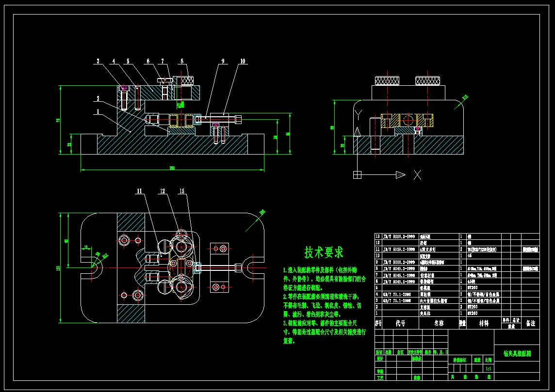Click the green '技术要求' heading

pyautogui.click(x=324, y=252)
